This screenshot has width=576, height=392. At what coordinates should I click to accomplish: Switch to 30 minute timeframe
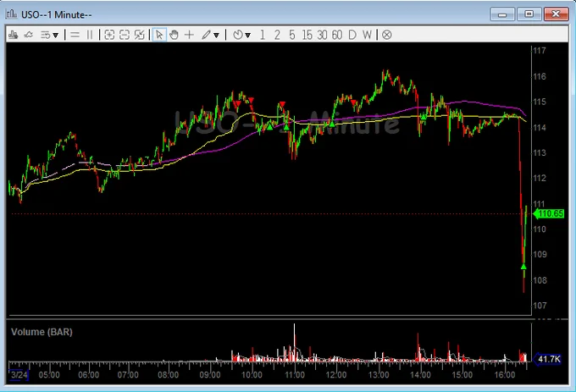click(x=322, y=35)
